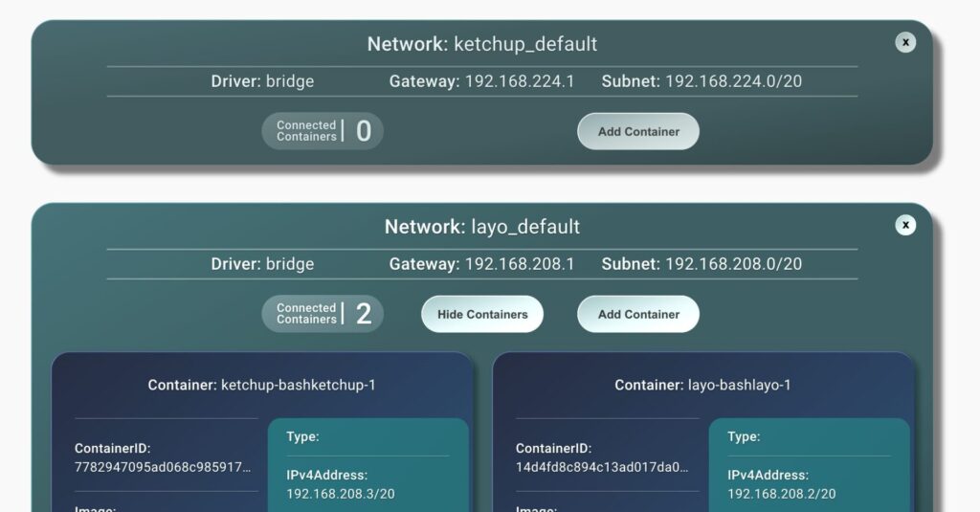Click the ContainerID starting with 7782947095
The width and height of the screenshot is (980, 512).
pos(163,467)
